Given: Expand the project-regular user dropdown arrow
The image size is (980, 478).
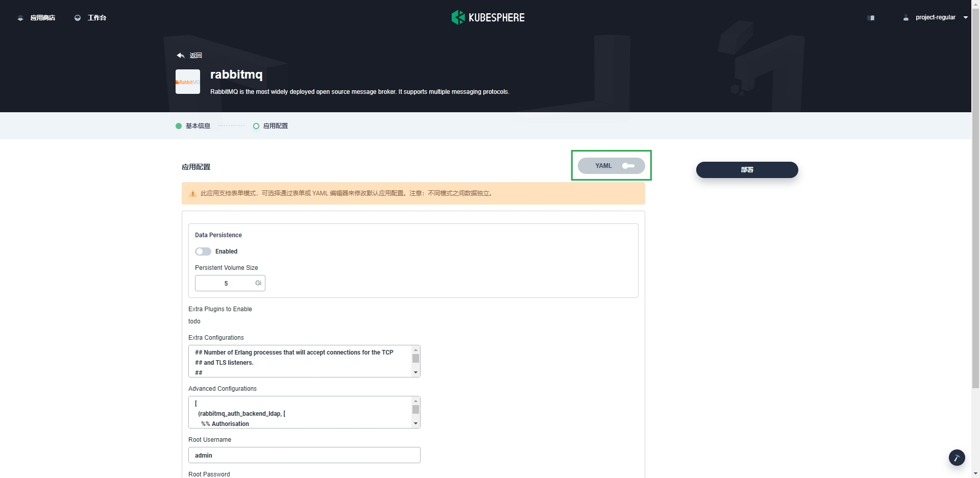Looking at the screenshot, I should pyautogui.click(x=966, y=17).
